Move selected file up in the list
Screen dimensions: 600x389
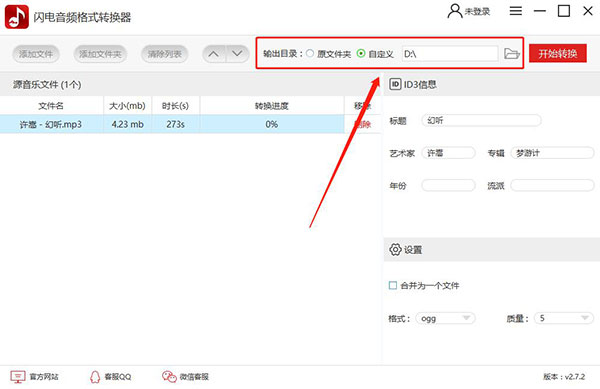coord(214,54)
